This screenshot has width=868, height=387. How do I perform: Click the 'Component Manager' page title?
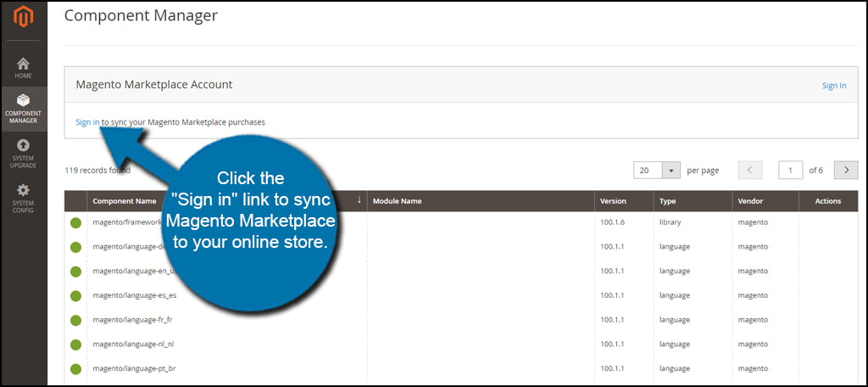[141, 15]
